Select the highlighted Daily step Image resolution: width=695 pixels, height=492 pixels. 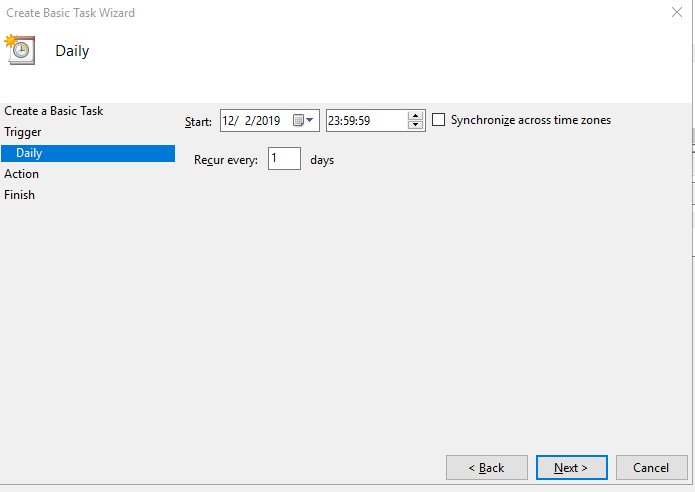point(30,153)
